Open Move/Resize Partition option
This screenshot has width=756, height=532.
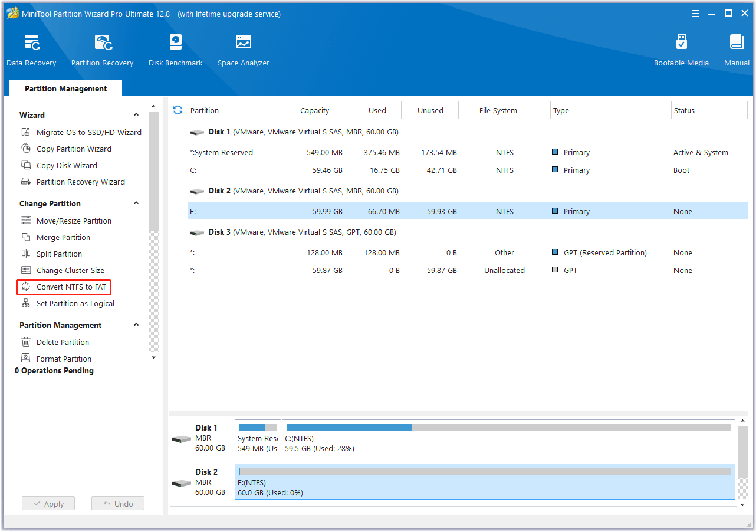pos(74,221)
